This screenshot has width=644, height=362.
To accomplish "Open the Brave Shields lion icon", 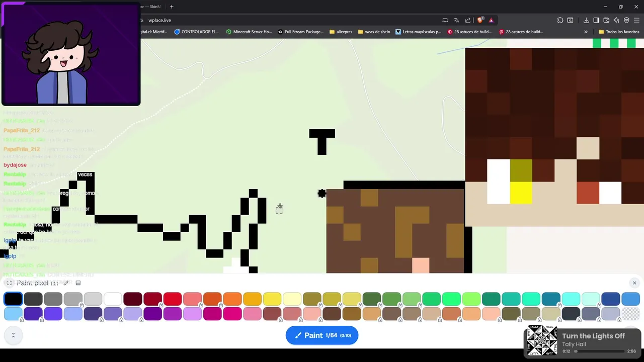I will 480,20.
